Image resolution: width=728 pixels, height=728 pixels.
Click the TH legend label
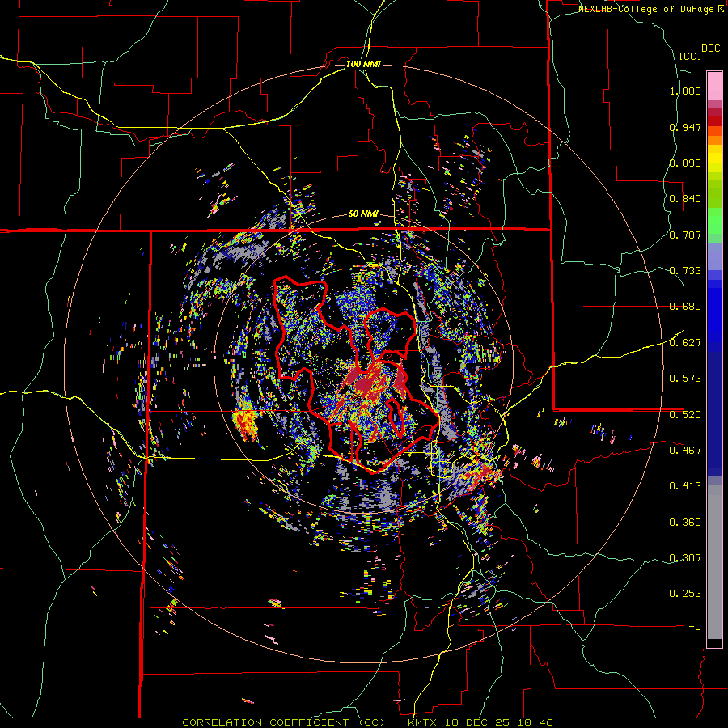pyautogui.click(x=695, y=630)
